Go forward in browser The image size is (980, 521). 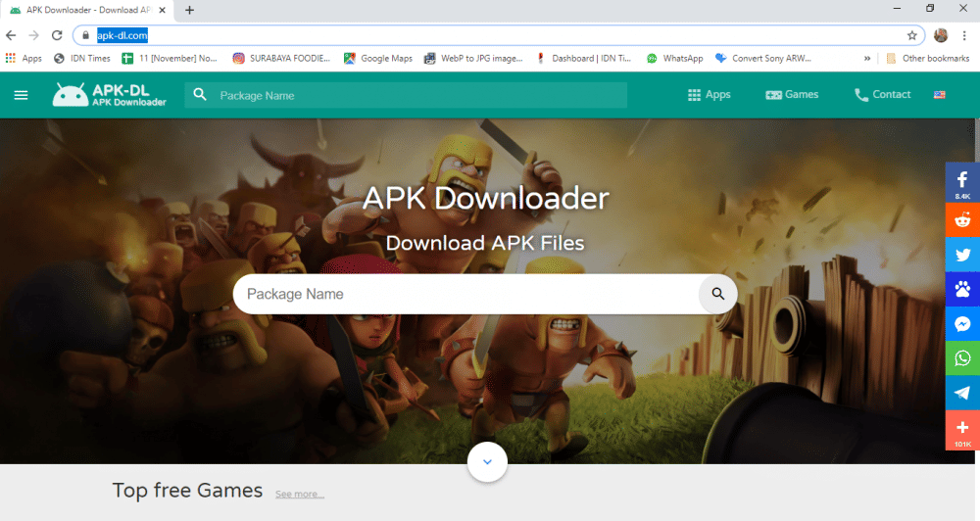[x=33, y=35]
